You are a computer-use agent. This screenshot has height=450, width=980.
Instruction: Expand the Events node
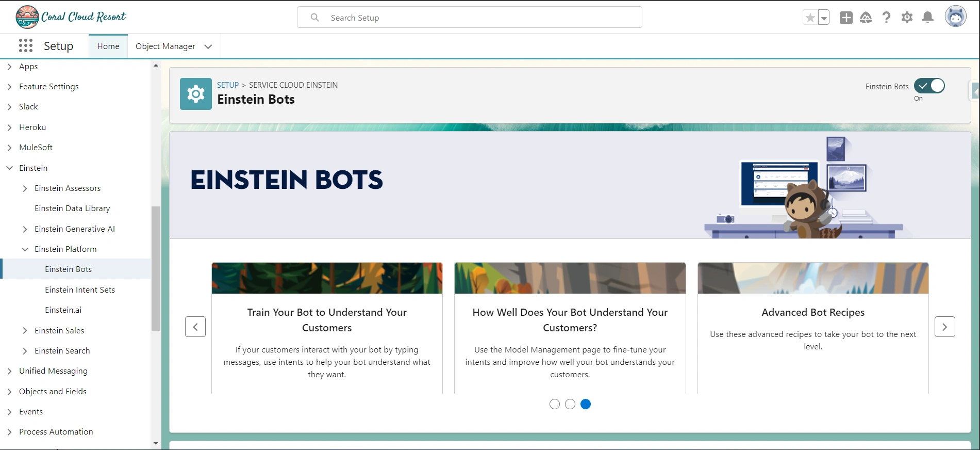pos(9,412)
